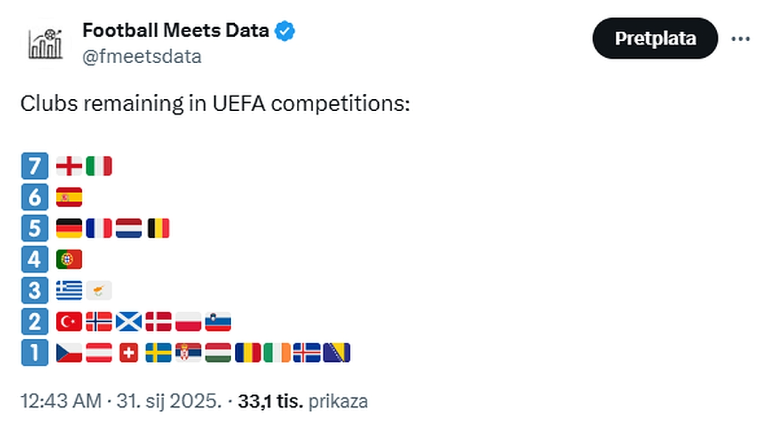Click the tweet text about UEFA competitions

[216, 105]
